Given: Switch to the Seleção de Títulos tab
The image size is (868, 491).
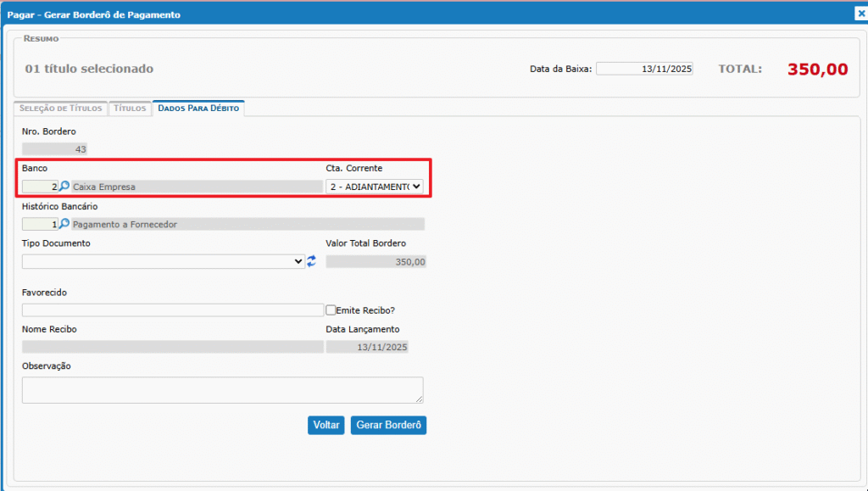Looking at the screenshot, I should 59,109.
